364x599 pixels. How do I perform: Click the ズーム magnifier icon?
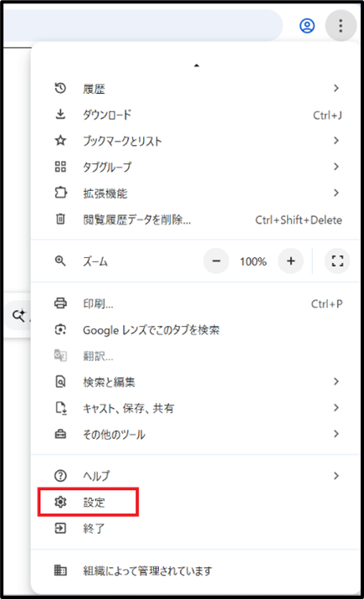click(x=60, y=261)
